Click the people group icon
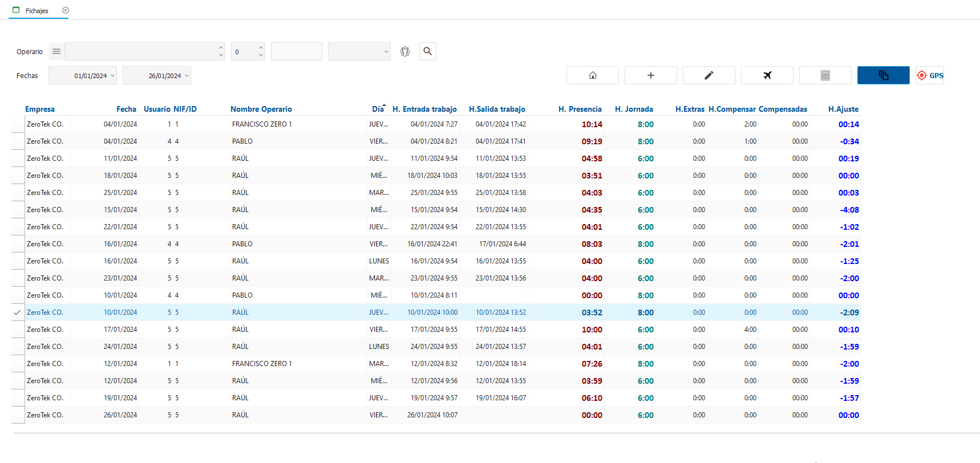Viewport: 980px width, 463px height. click(405, 51)
